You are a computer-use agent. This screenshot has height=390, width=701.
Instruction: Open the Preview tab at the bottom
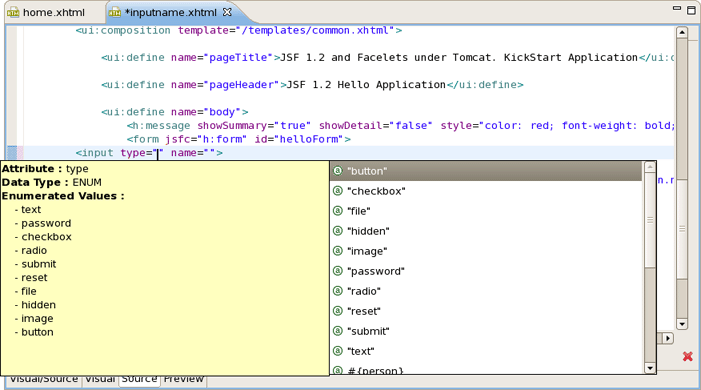pos(184,379)
